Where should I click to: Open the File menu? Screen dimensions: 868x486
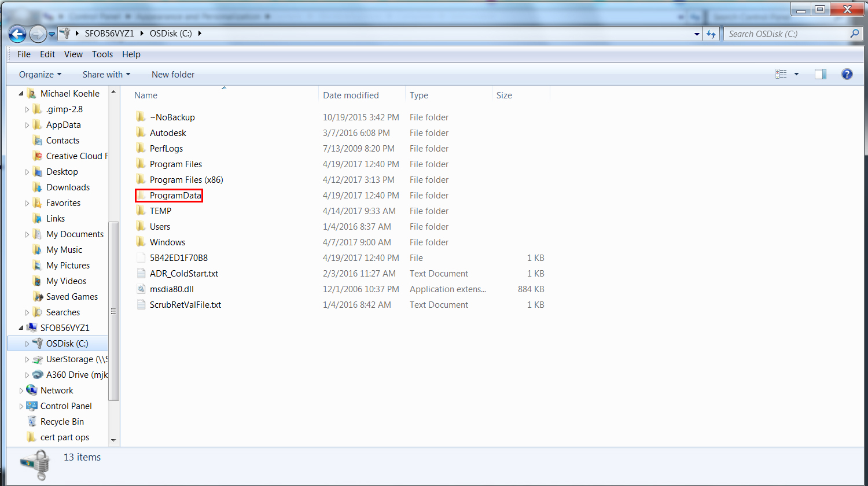(24, 54)
